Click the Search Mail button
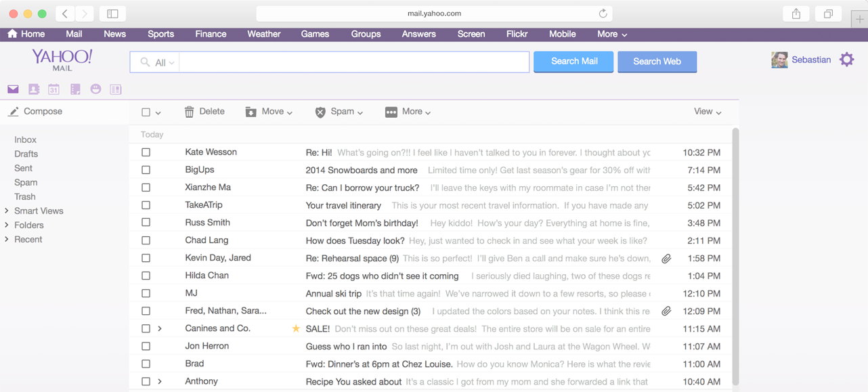The image size is (868, 392). (x=573, y=62)
